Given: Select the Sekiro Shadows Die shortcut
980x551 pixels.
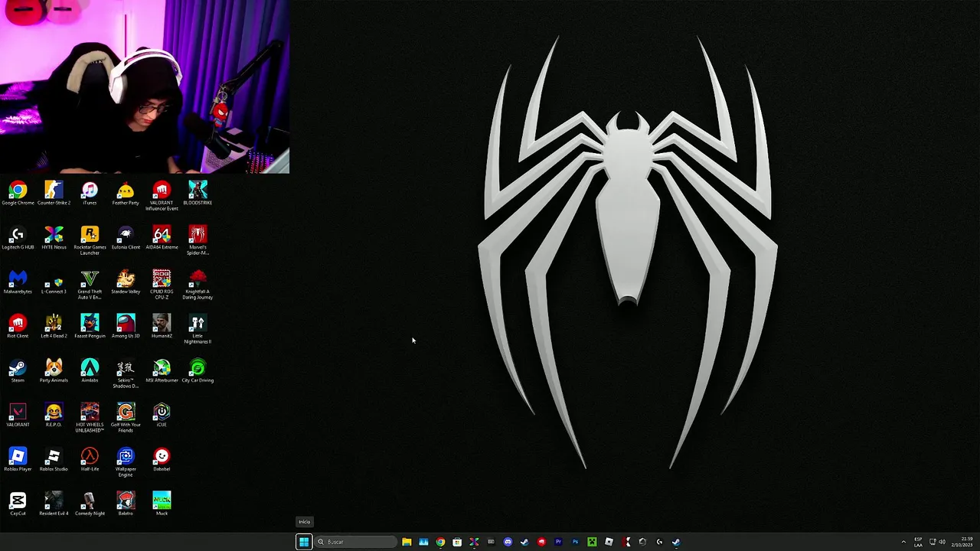Looking at the screenshot, I should point(126,373).
